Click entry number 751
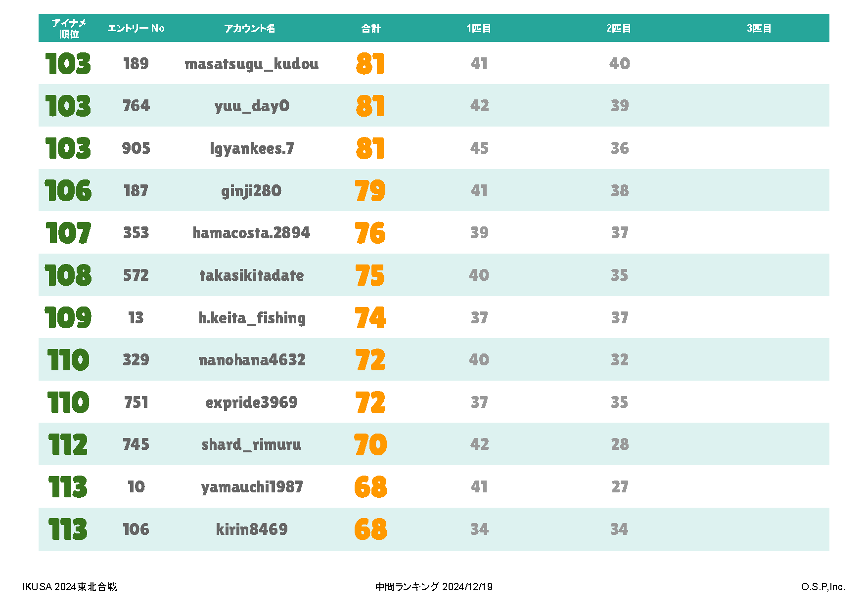Screen dimensions: 868x613 point(136,402)
